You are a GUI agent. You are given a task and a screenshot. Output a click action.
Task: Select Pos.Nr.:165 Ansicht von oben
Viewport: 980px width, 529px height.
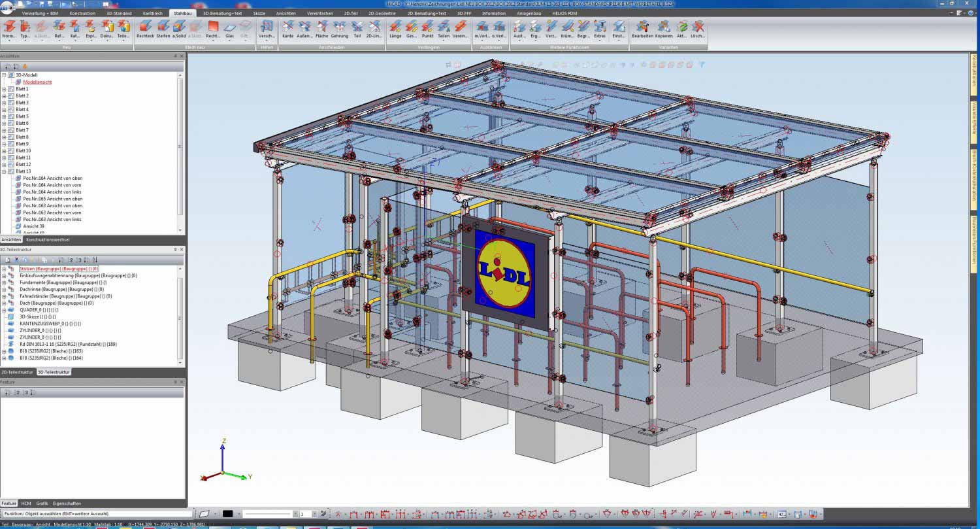coord(53,199)
